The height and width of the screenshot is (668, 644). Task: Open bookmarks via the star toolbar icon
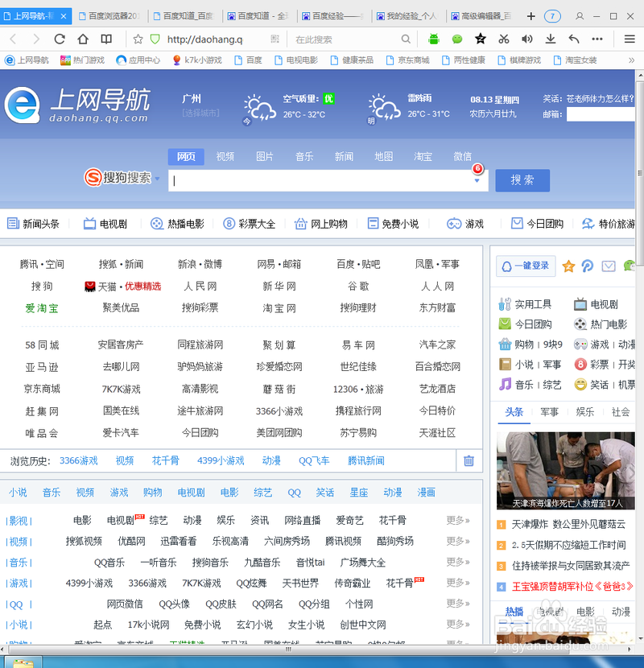pos(480,38)
